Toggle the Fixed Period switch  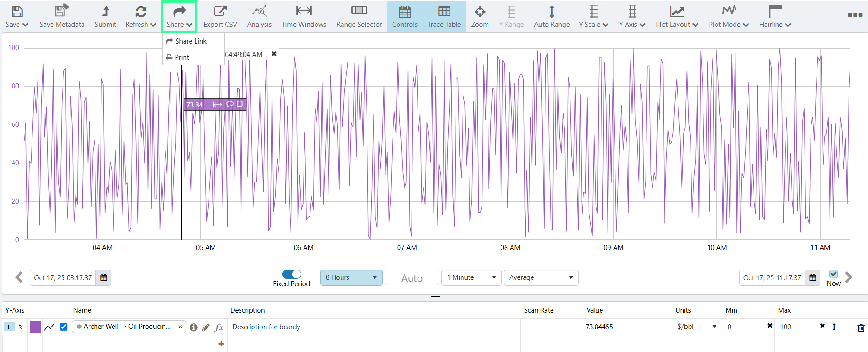click(x=291, y=274)
